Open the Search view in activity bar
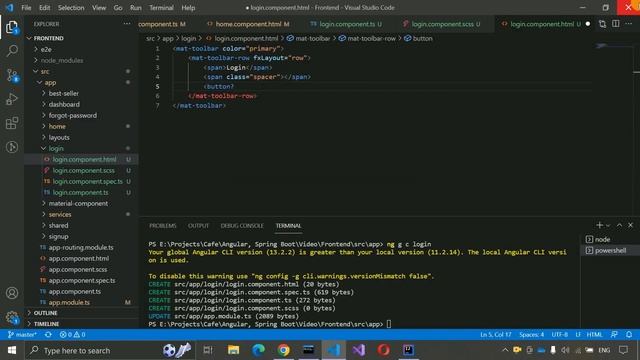The width and height of the screenshot is (640, 360). coord(12,51)
